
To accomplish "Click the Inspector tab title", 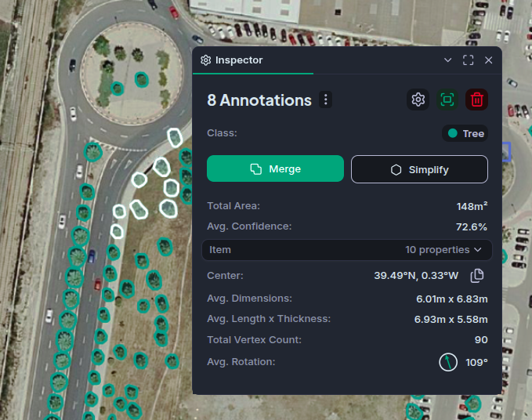I will 239,60.
